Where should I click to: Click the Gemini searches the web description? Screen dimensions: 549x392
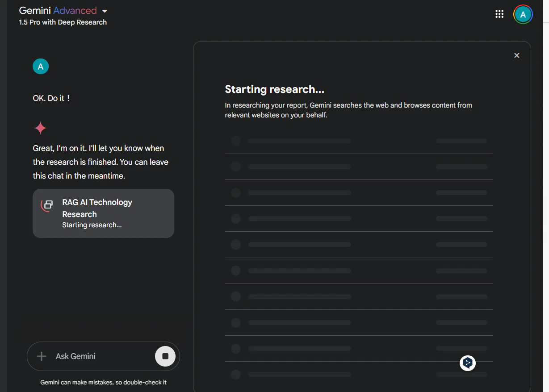pyautogui.click(x=348, y=110)
